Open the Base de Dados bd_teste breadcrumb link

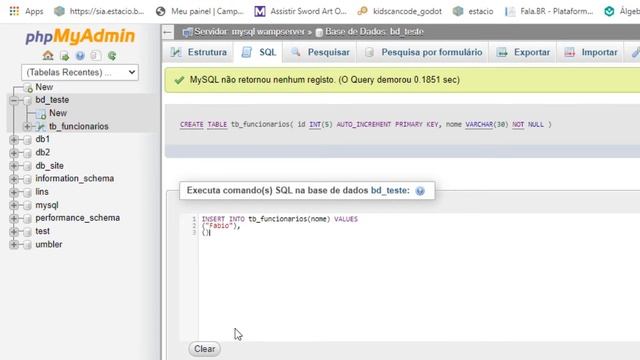[x=374, y=31]
